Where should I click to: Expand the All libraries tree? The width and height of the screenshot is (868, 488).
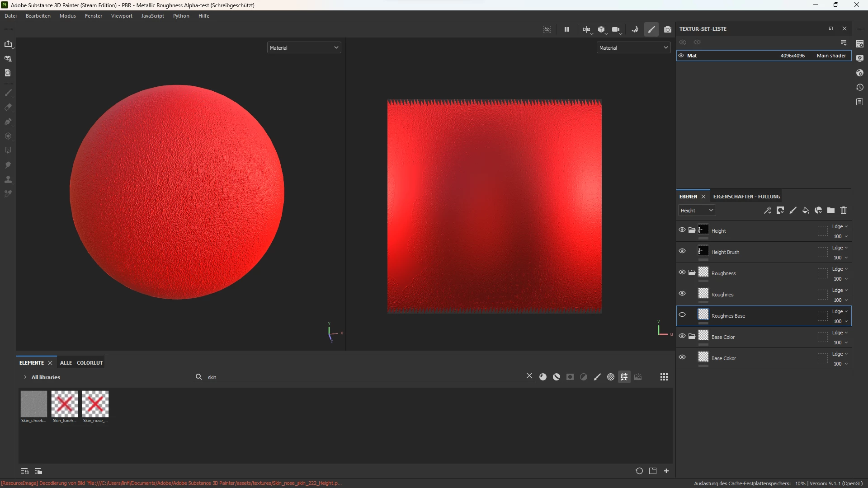pyautogui.click(x=25, y=377)
